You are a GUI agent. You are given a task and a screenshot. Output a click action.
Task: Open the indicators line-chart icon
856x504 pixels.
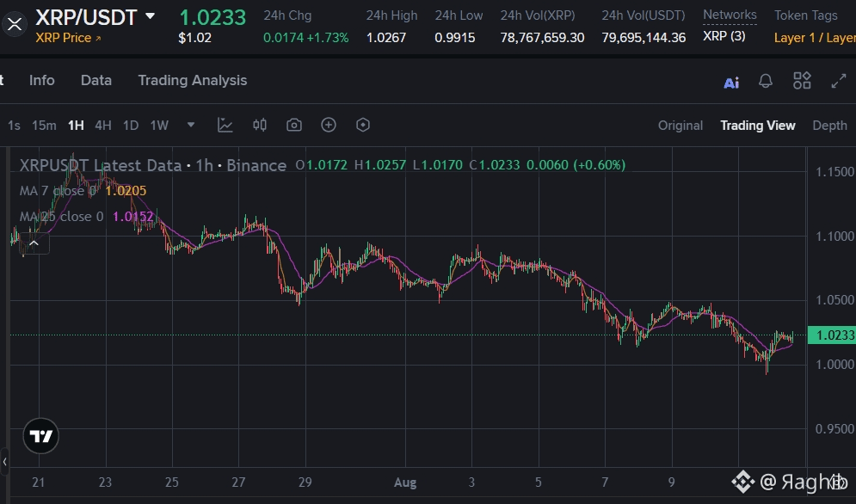(225, 125)
